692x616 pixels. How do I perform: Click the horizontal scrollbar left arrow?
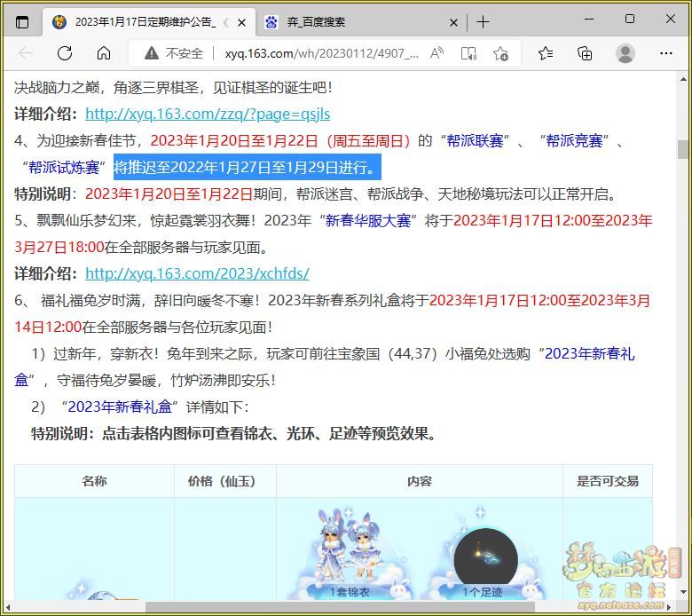click(9, 607)
